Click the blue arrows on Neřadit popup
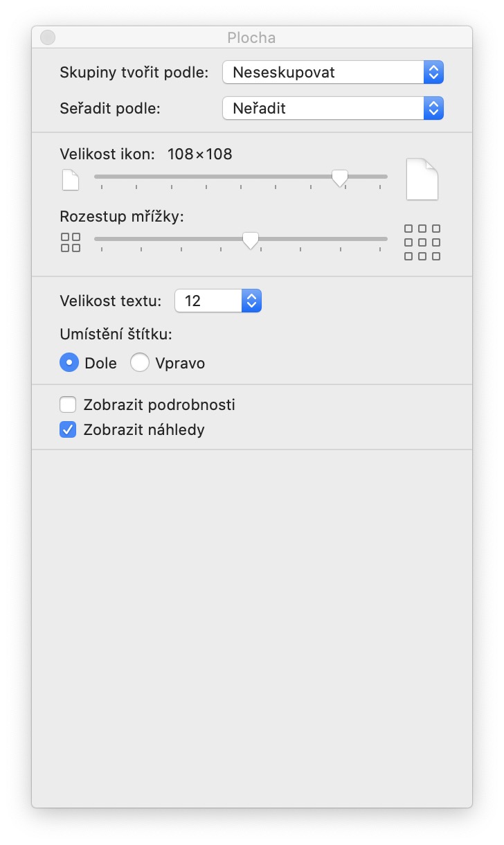 (x=433, y=108)
